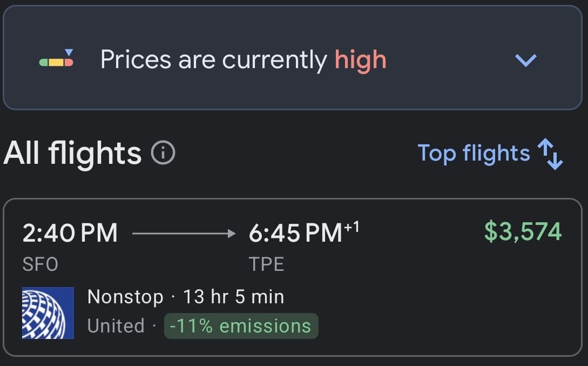Click the All flights heading

[x=72, y=153]
